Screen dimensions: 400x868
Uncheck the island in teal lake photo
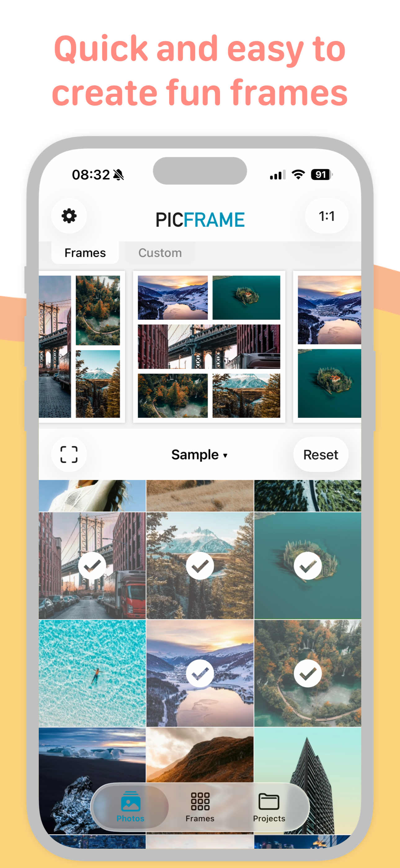coord(308,566)
